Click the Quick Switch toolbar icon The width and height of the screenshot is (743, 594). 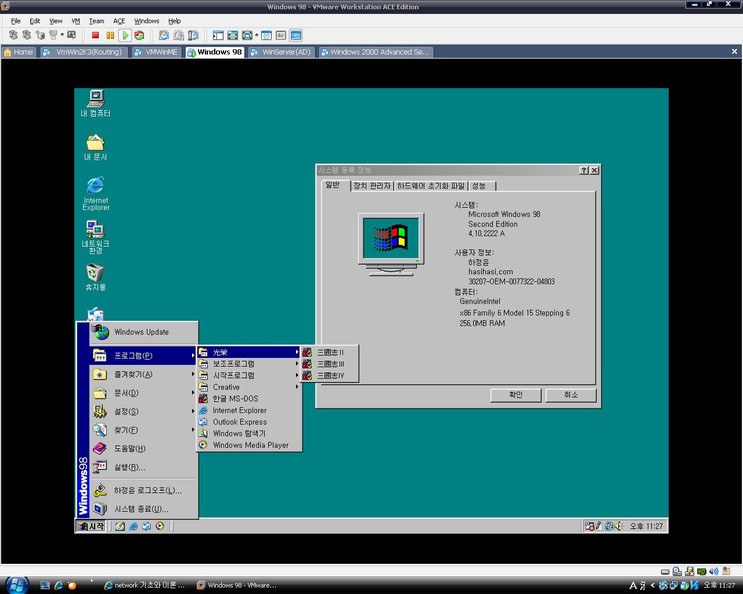(247, 35)
